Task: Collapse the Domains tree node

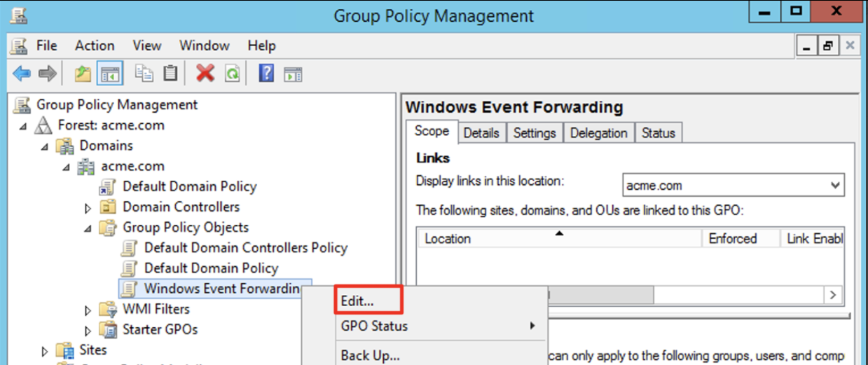Action: click(45, 146)
